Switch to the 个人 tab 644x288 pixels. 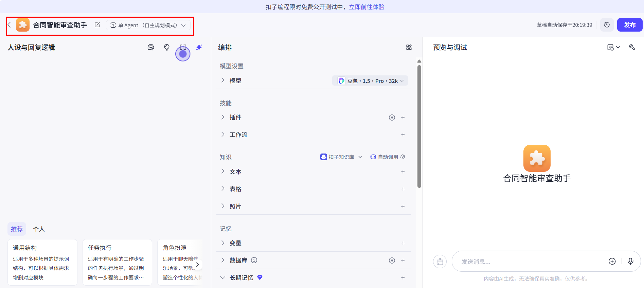coord(39,229)
